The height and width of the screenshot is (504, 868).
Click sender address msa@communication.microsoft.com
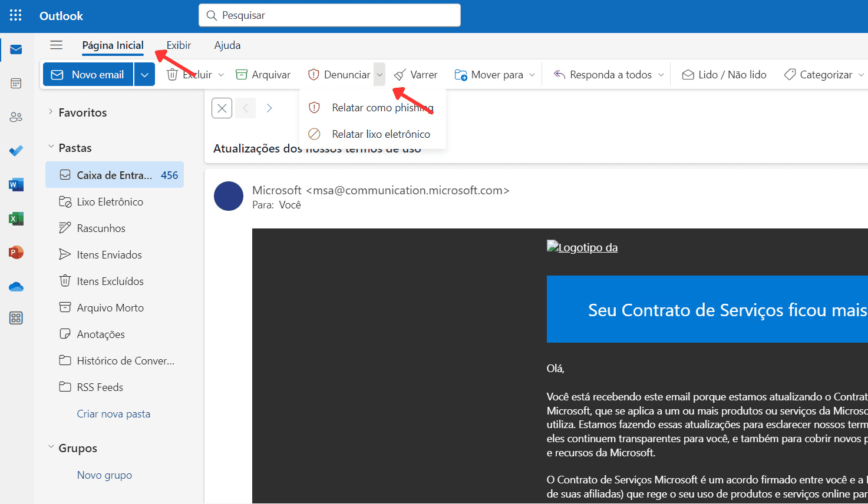coord(408,190)
